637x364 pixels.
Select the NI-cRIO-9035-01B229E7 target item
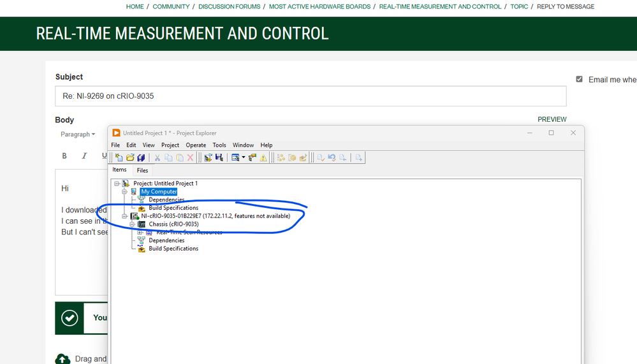point(216,216)
